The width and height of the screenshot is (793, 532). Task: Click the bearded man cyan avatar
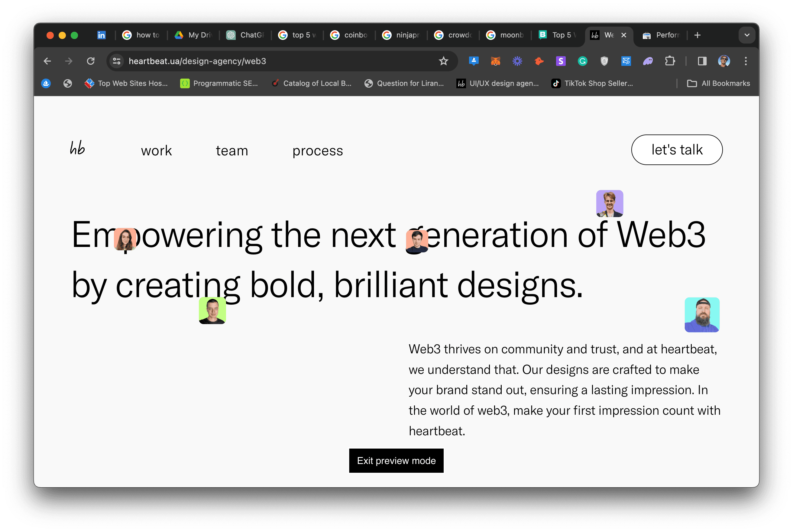pos(702,315)
